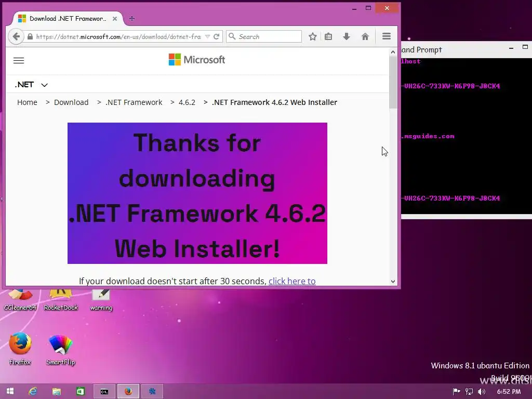Screen dimensions: 532x399
Task: Click the Thanks for downloading banner image
Action: [197, 193]
